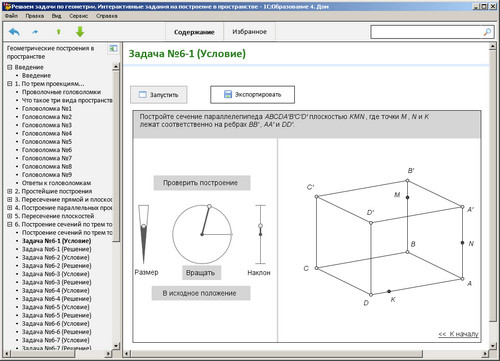Collapse section 6 Построение сечений
This screenshot has width=500, height=361.
click(x=10, y=224)
